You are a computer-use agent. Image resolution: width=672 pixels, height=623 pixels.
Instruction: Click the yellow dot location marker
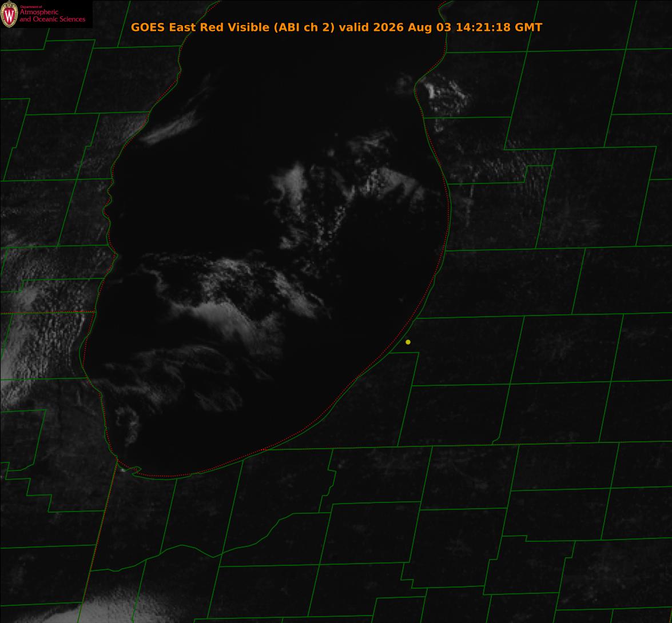tap(408, 342)
